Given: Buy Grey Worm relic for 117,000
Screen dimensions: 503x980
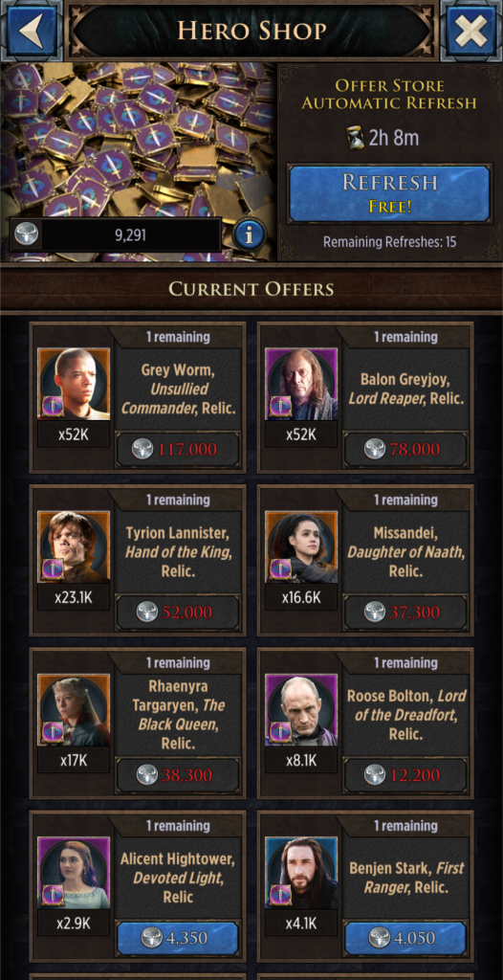Looking at the screenshot, I should [x=178, y=450].
